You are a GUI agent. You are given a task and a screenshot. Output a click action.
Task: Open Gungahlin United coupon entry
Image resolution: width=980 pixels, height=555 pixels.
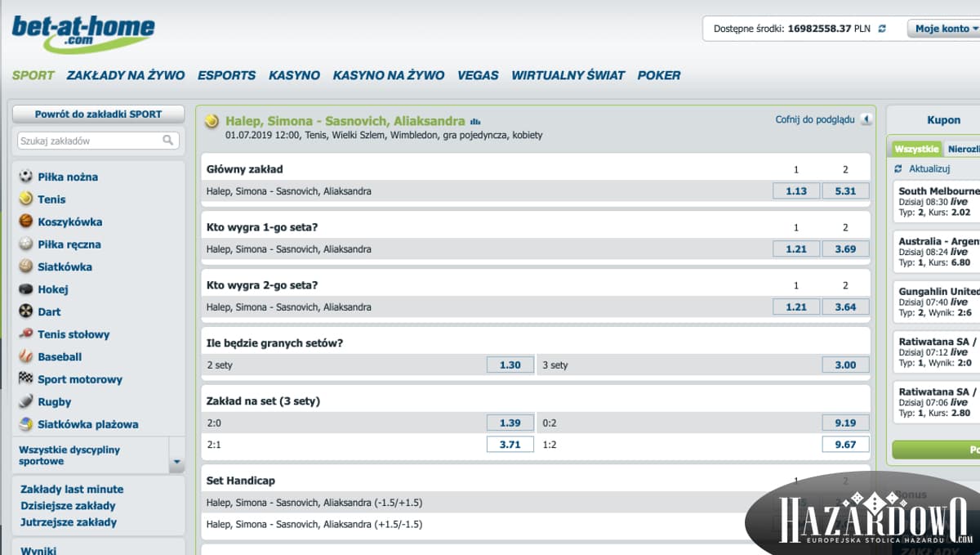click(x=936, y=302)
